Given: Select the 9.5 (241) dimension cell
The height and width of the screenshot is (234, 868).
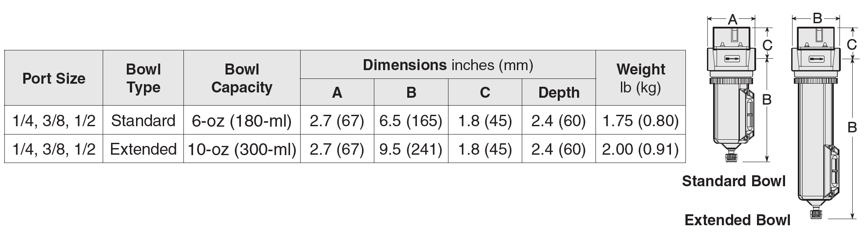Looking at the screenshot, I should [x=411, y=149].
